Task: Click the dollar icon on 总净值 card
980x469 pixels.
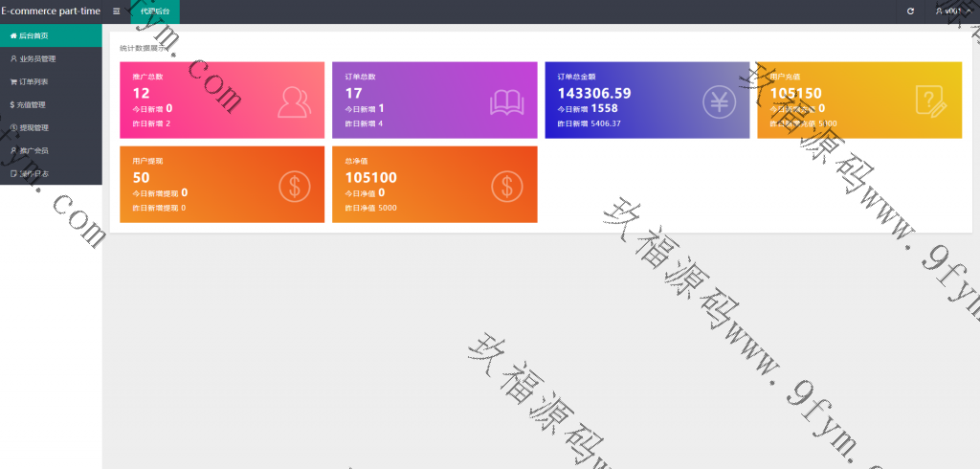Action: click(x=506, y=186)
